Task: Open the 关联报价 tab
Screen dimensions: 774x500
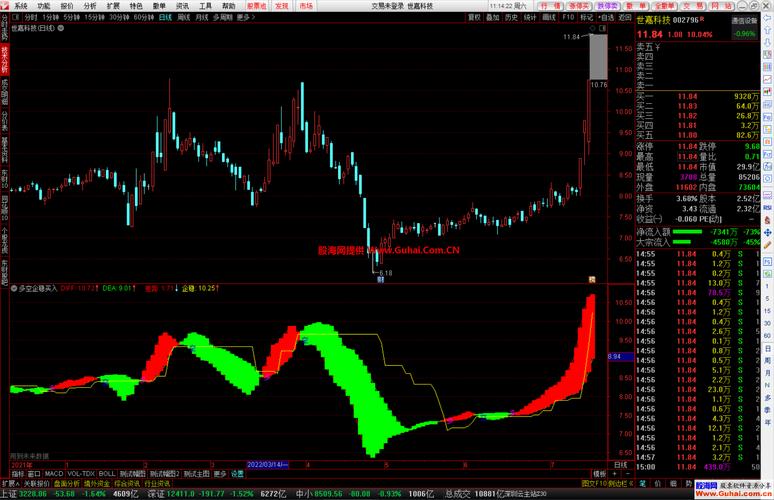Action: tap(37, 484)
